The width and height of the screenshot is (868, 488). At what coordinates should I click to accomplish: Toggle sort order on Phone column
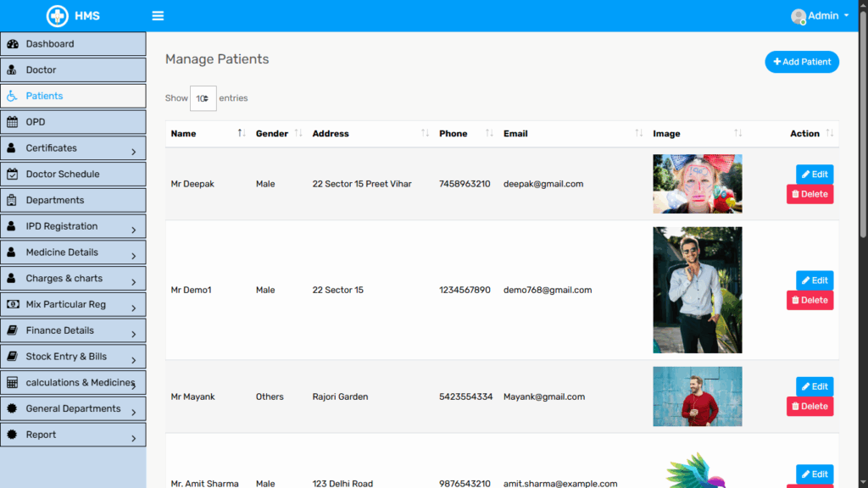pos(489,134)
